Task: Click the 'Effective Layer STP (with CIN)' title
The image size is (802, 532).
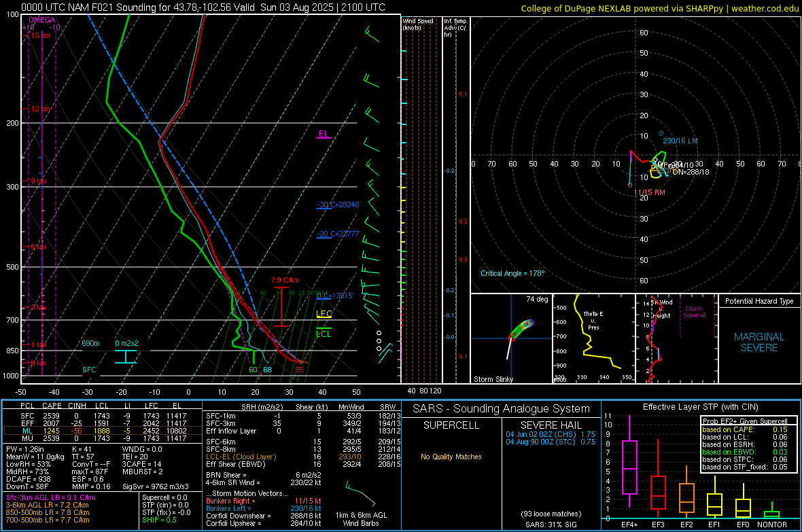Action: click(x=700, y=407)
